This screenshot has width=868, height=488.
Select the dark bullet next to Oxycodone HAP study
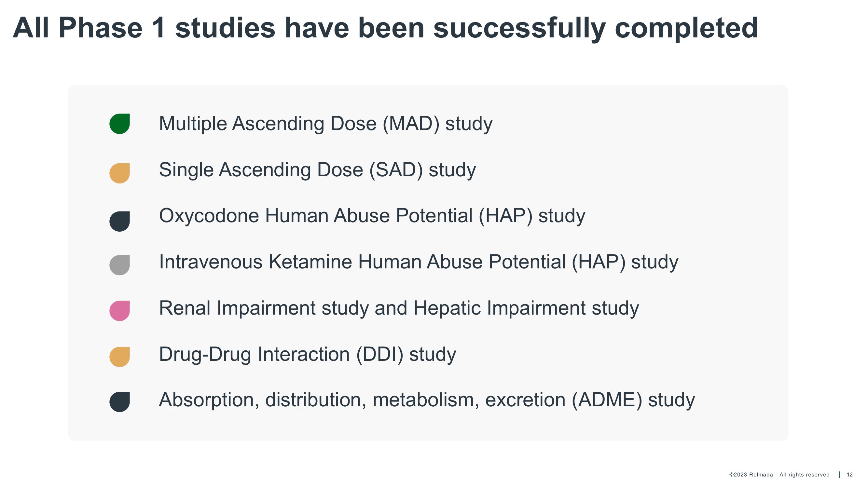[120, 221]
